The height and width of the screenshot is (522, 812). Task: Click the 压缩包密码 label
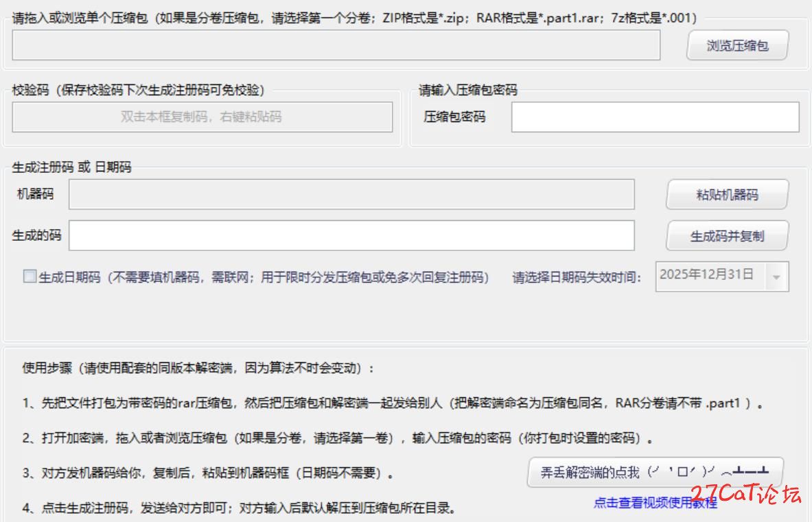pos(454,117)
